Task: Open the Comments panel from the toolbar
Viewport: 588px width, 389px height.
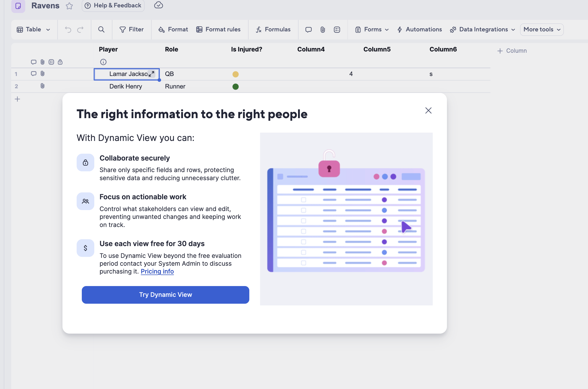Action: (x=308, y=29)
